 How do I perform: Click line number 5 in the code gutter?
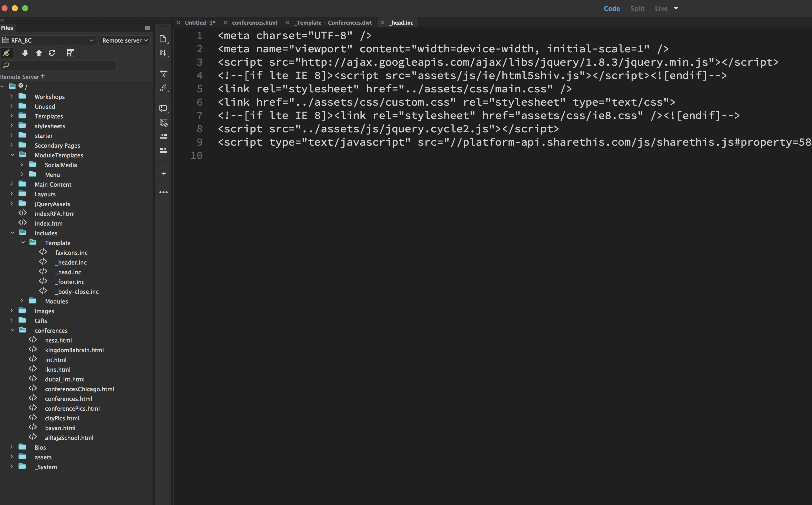pyautogui.click(x=199, y=89)
